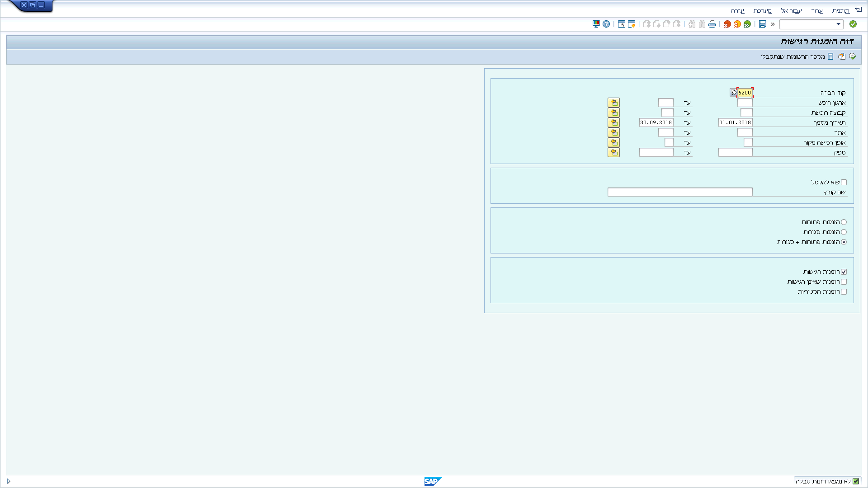Click the Get Variant icon

click(x=841, y=56)
